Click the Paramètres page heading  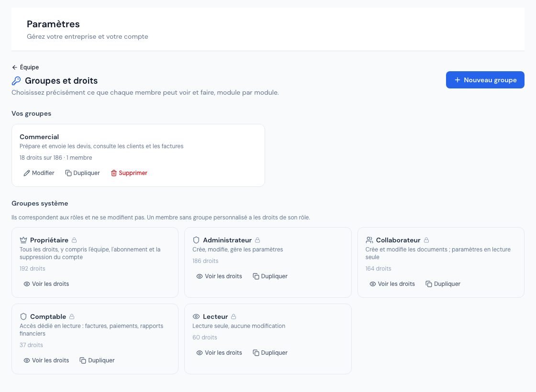click(x=53, y=24)
